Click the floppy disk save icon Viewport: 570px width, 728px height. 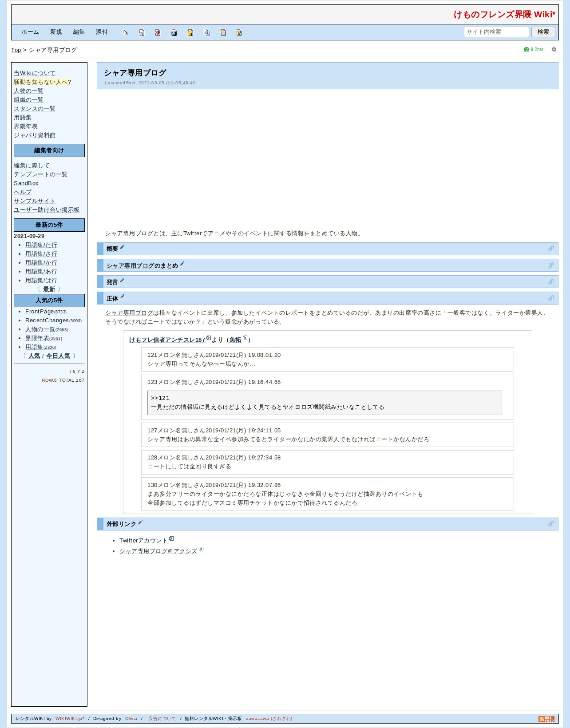tap(174, 32)
